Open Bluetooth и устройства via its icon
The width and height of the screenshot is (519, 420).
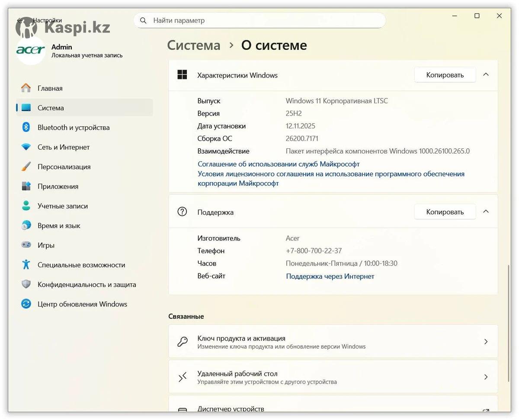click(x=26, y=127)
